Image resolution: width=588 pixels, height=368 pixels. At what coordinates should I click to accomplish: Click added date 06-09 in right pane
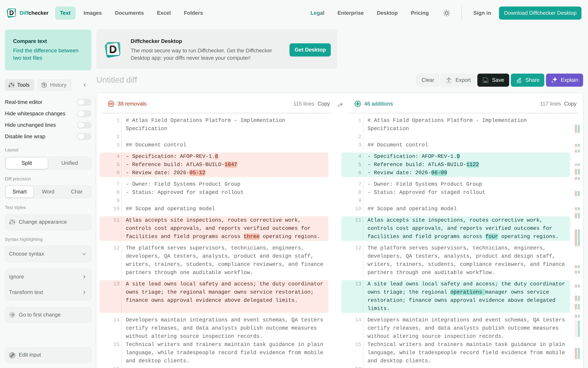click(x=439, y=173)
